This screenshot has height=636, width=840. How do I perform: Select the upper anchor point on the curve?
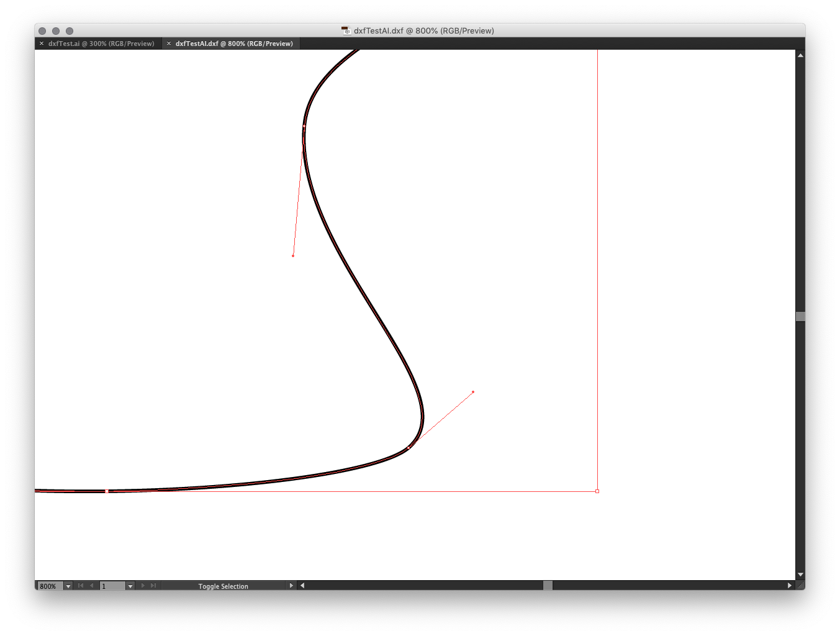point(304,125)
